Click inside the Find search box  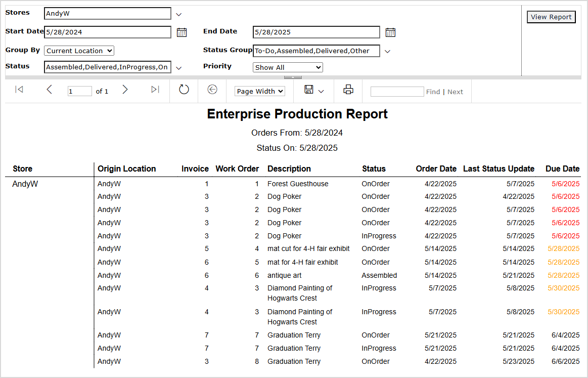click(397, 92)
